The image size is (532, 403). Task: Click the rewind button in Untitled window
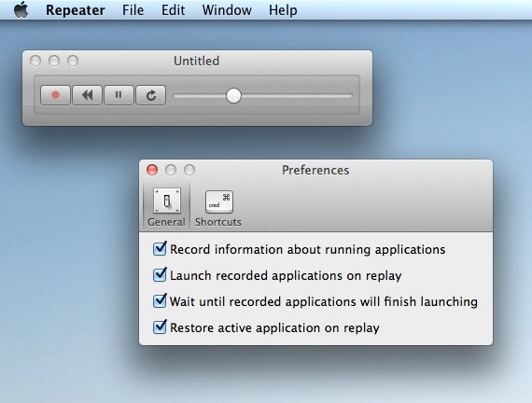tap(87, 95)
